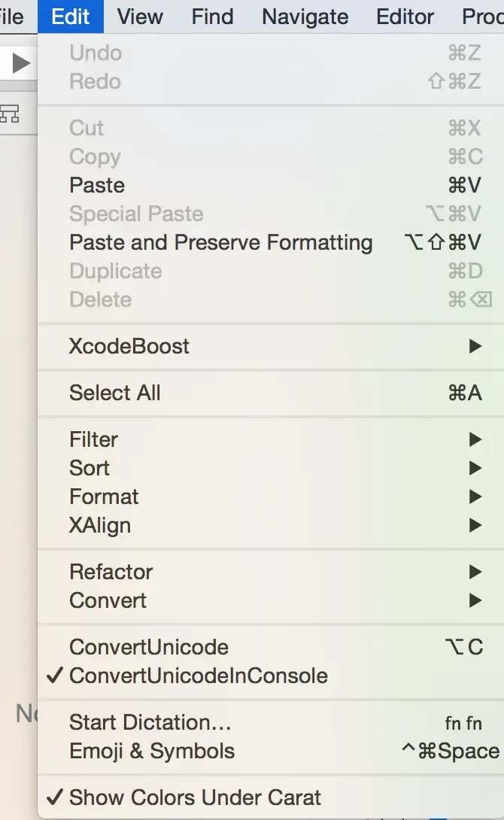Image resolution: width=504 pixels, height=820 pixels.
Task: Click Start Dictation menu item
Action: [150, 722]
